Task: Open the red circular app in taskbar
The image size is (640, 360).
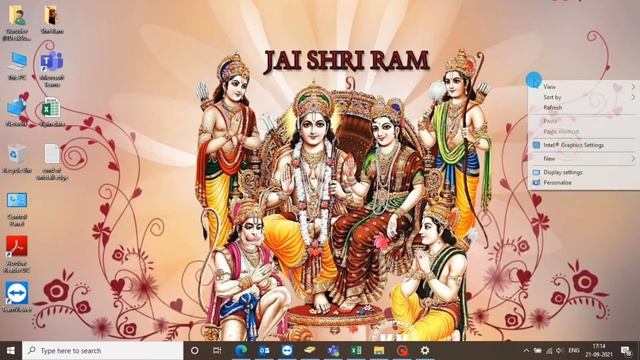Action: coord(402,351)
